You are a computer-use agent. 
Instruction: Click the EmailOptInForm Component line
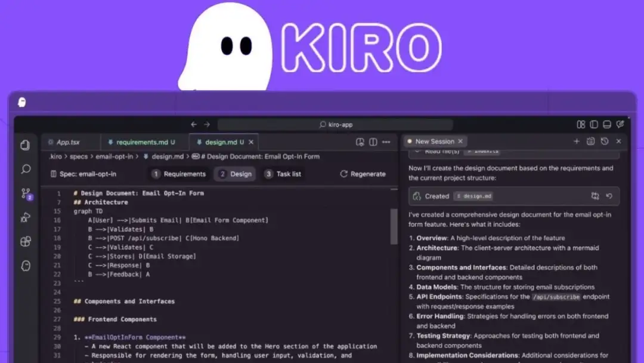[130, 337]
